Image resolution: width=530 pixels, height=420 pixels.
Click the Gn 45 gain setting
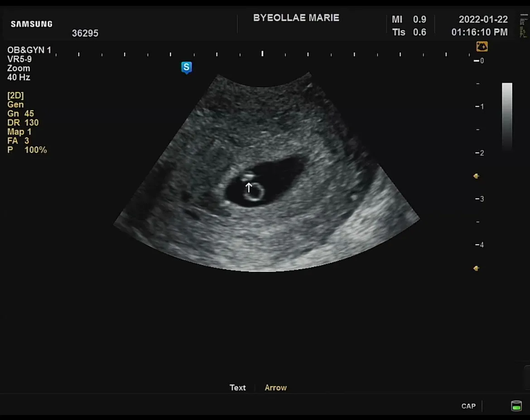coord(21,113)
